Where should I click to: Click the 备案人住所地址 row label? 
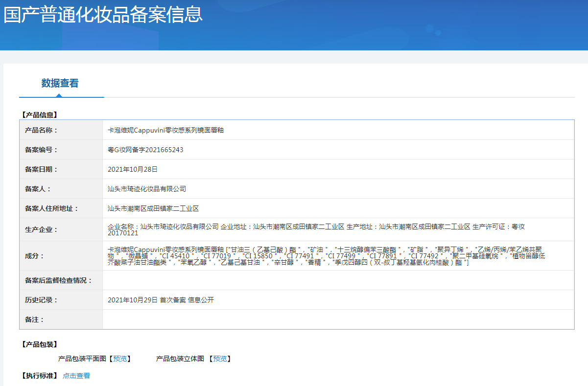tap(51, 208)
